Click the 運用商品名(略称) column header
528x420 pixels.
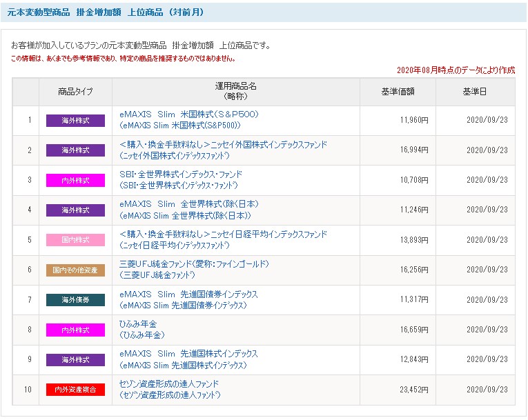236,91
